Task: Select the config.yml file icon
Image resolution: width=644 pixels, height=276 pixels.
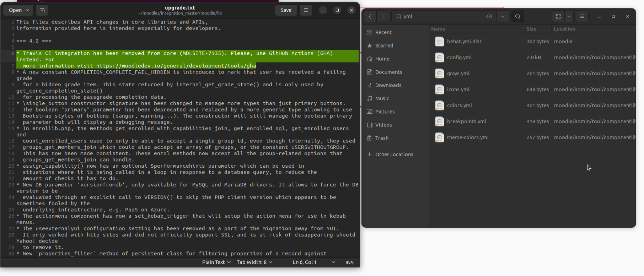Action: pyautogui.click(x=440, y=58)
